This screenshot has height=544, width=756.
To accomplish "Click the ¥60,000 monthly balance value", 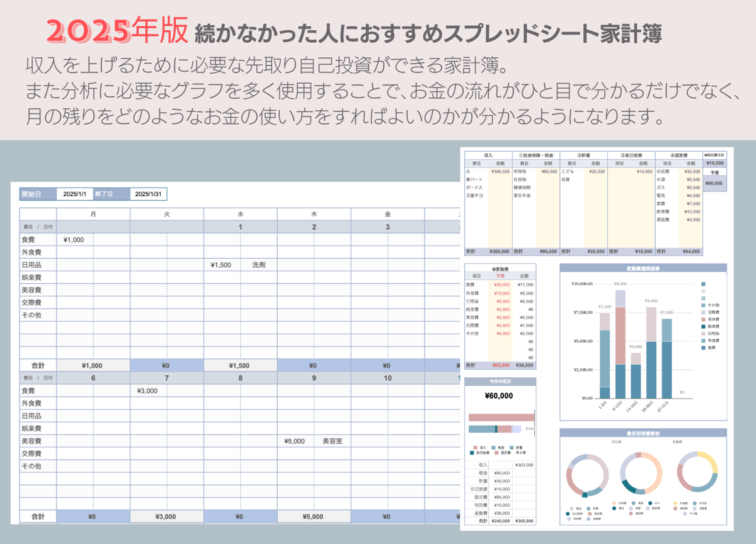I will click(x=499, y=396).
